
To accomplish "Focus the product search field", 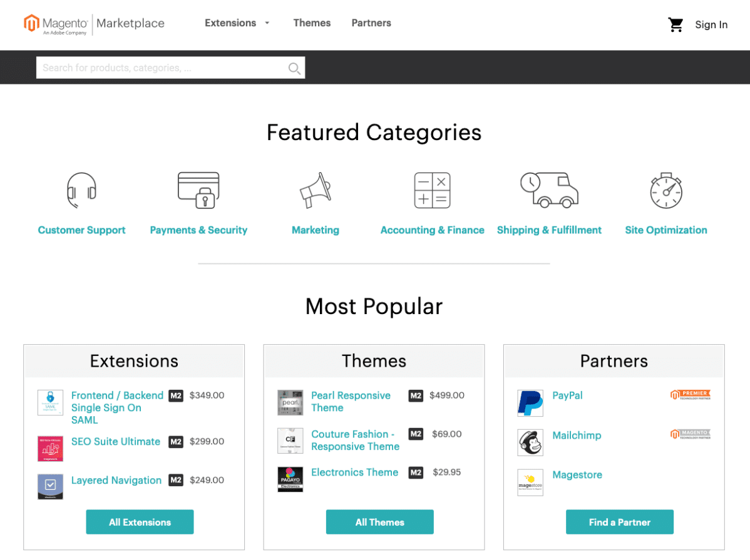I will 170,68.
